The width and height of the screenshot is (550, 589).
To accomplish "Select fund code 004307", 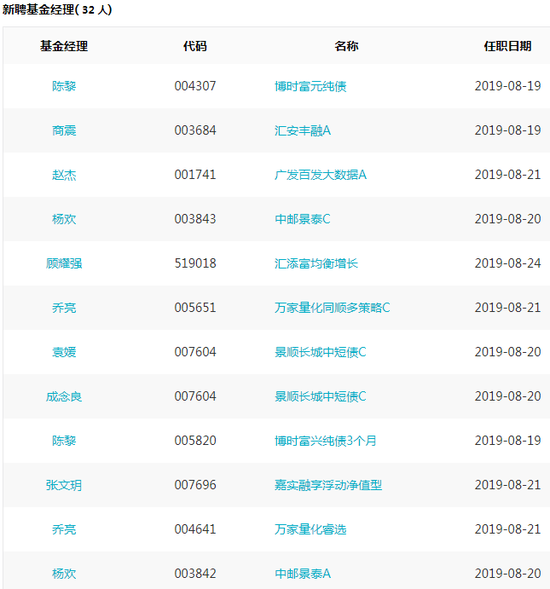I will tap(195, 86).
